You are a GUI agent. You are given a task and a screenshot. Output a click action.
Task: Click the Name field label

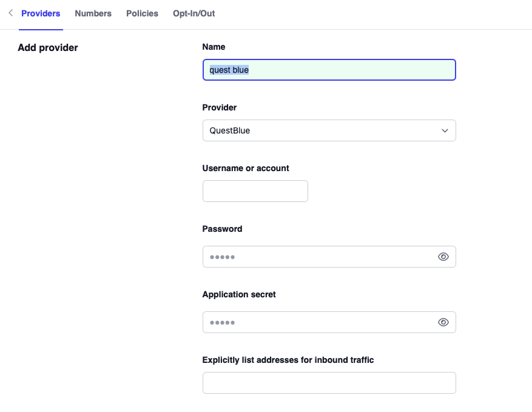pyautogui.click(x=214, y=47)
